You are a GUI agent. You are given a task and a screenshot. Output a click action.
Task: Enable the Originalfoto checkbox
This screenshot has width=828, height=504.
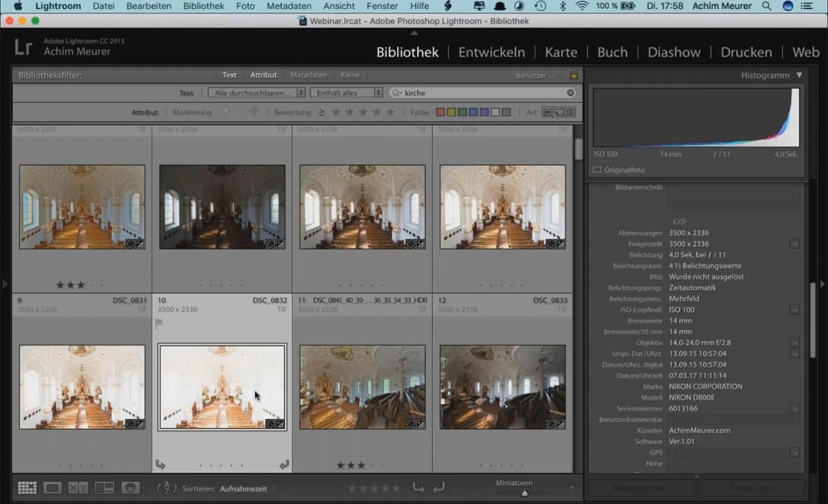point(596,170)
